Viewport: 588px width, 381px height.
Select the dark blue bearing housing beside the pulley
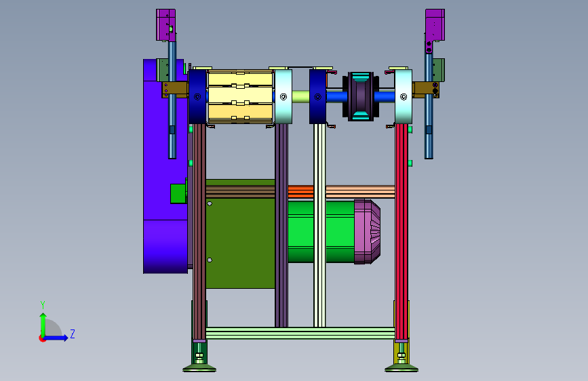(317, 97)
